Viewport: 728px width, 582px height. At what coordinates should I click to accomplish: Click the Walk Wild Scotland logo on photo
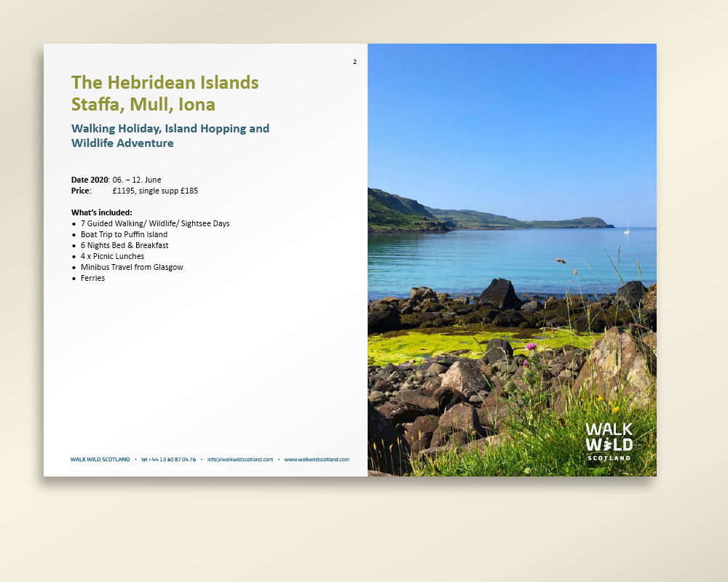click(x=609, y=441)
